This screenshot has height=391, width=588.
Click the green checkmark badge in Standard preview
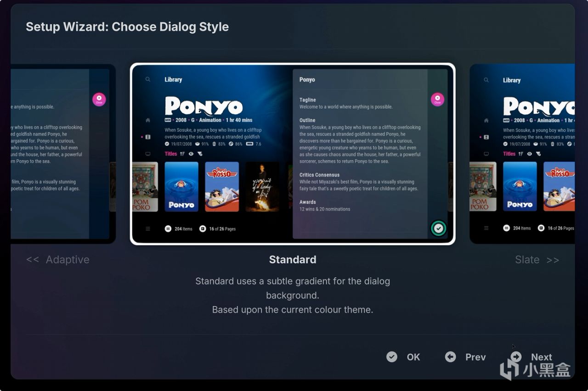439,228
